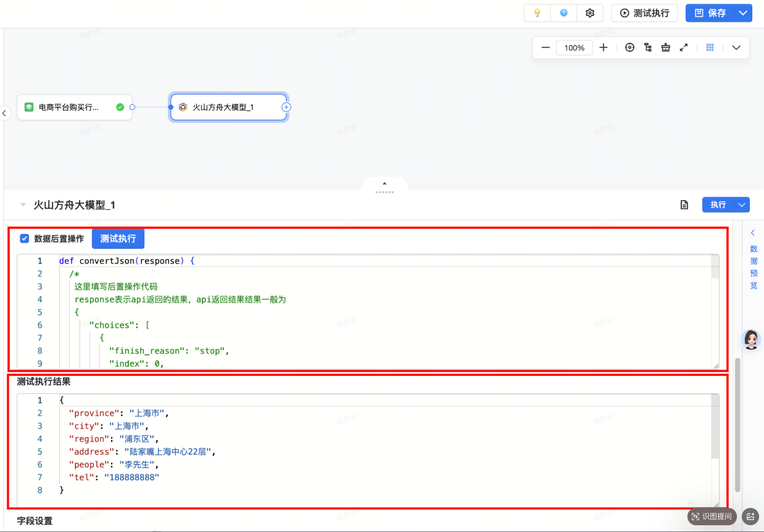This screenshot has height=532, width=764.
Task: Open the dropdown arrow beside 保存
Action: click(743, 13)
